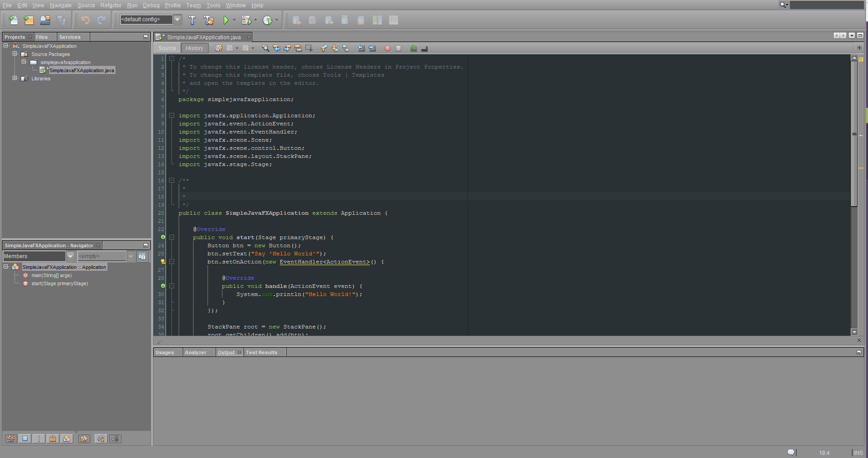Start macro recording red circle button
This screenshot has height=458, width=868.
coord(387,48)
